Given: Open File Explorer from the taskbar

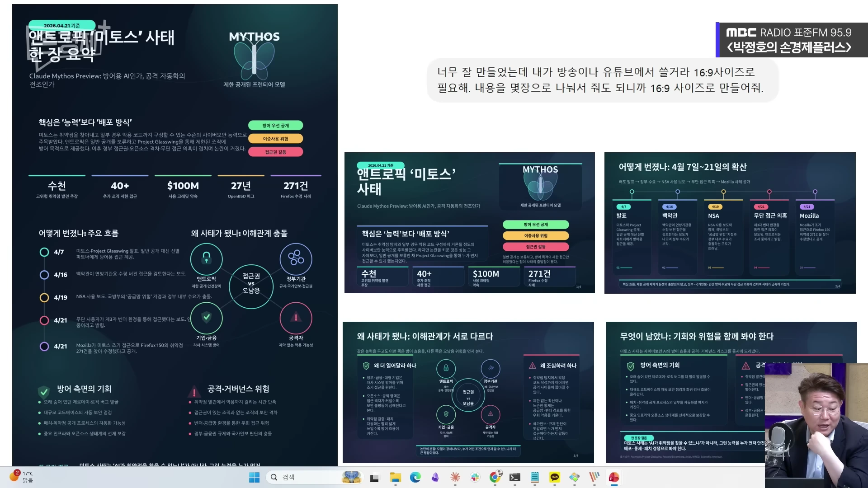Looking at the screenshot, I should coord(396,477).
